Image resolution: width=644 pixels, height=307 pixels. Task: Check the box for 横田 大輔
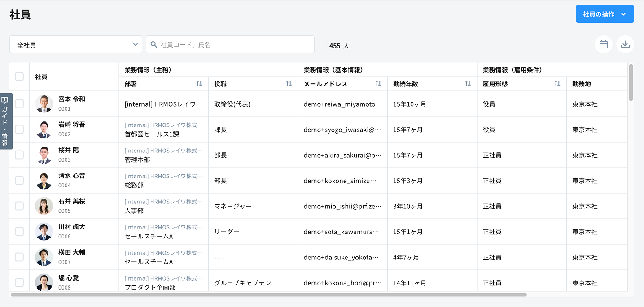[x=19, y=257]
